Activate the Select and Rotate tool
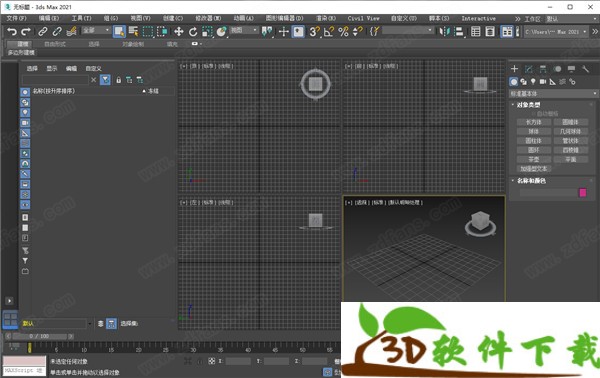 point(193,31)
